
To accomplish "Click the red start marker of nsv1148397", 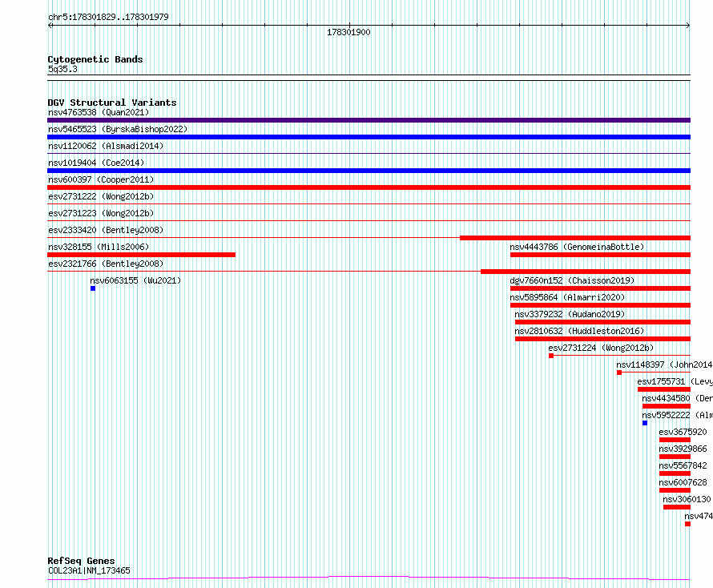I will click(619, 373).
